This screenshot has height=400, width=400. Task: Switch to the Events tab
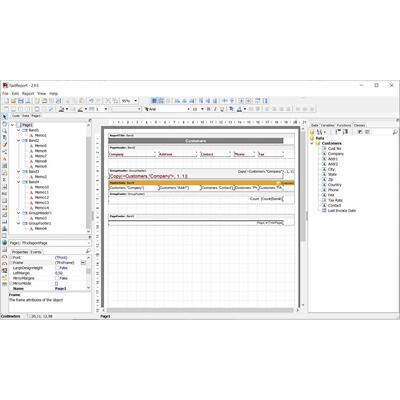click(36, 252)
